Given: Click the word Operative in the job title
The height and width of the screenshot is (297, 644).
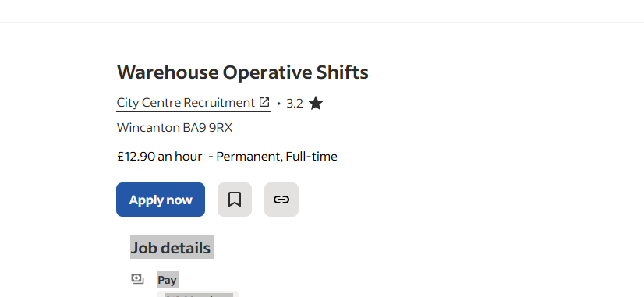Looking at the screenshot, I should point(267,72).
